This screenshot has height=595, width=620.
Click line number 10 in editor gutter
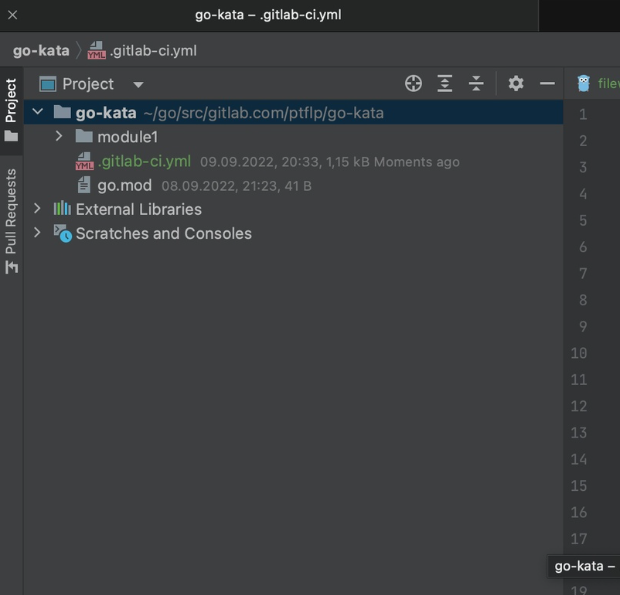tap(578, 353)
